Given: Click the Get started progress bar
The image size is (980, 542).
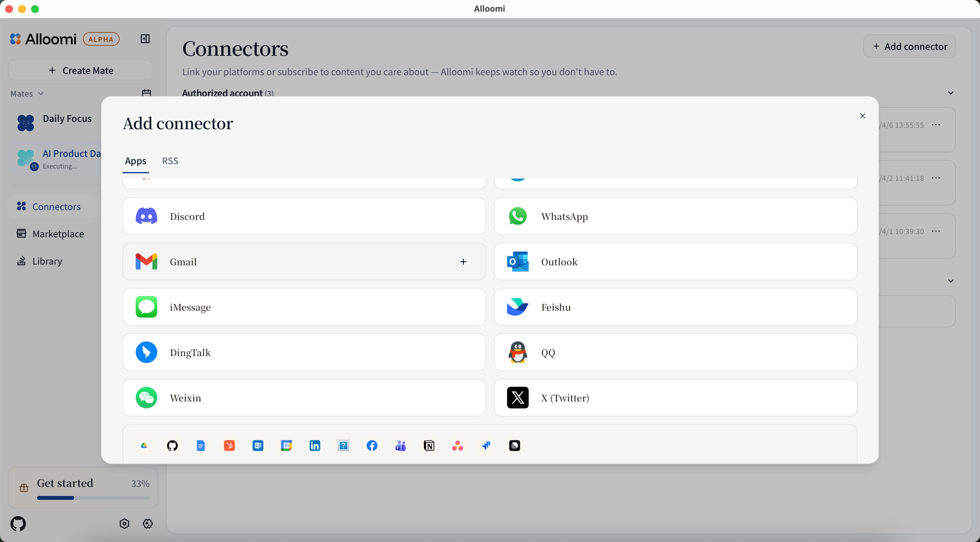Looking at the screenshot, I should click(93, 498).
